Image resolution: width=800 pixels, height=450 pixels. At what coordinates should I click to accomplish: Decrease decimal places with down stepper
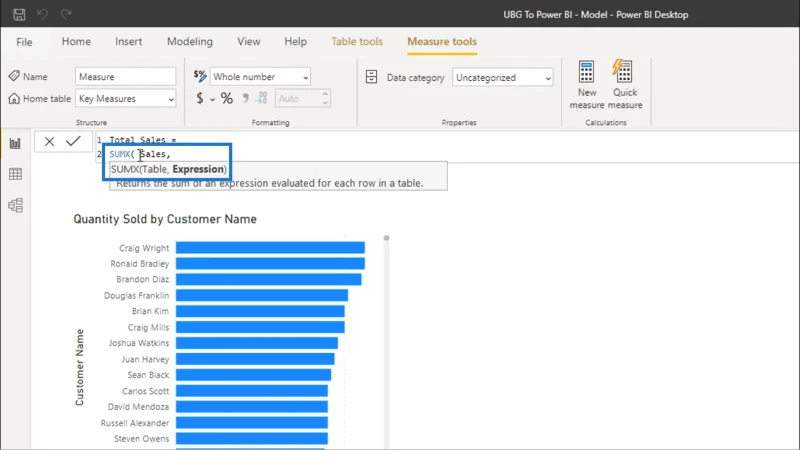click(x=325, y=103)
